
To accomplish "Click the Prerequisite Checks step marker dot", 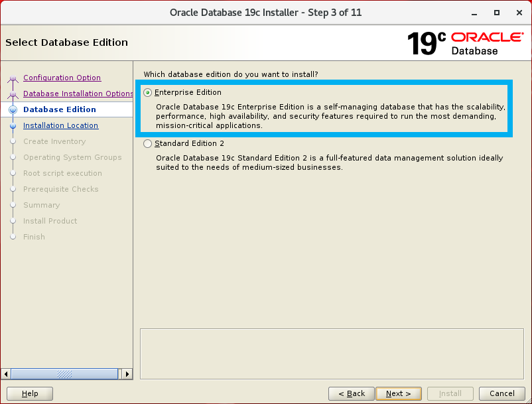I will (13, 189).
